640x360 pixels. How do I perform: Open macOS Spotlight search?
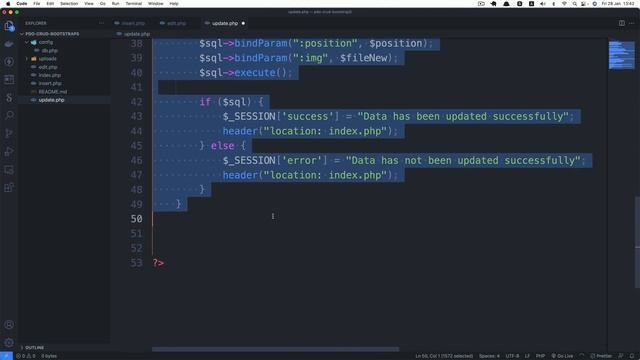coord(575,4)
